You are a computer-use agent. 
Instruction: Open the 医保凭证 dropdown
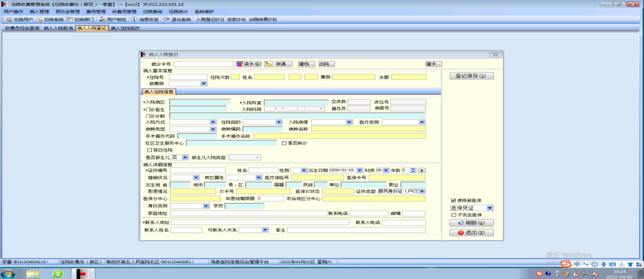coord(489,208)
